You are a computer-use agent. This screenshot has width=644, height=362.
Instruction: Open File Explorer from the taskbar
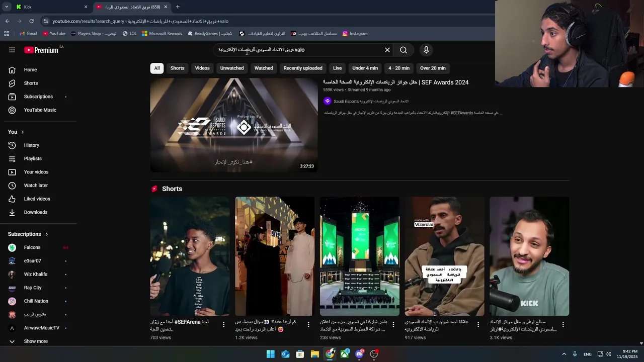pyautogui.click(x=315, y=354)
